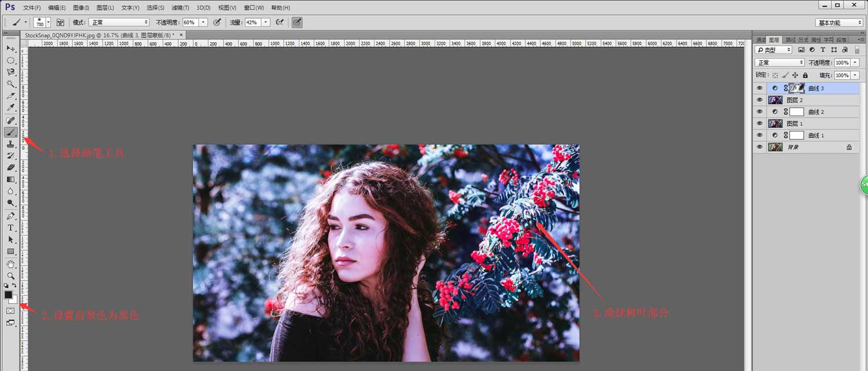Screen dimensions: 868x371
Task: Open the 文件(F) menu
Action: pyautogui.click(x=32, y=8)
